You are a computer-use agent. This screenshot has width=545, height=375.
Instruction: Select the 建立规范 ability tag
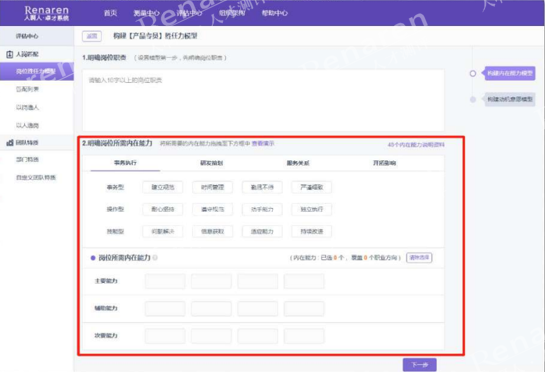163,187
